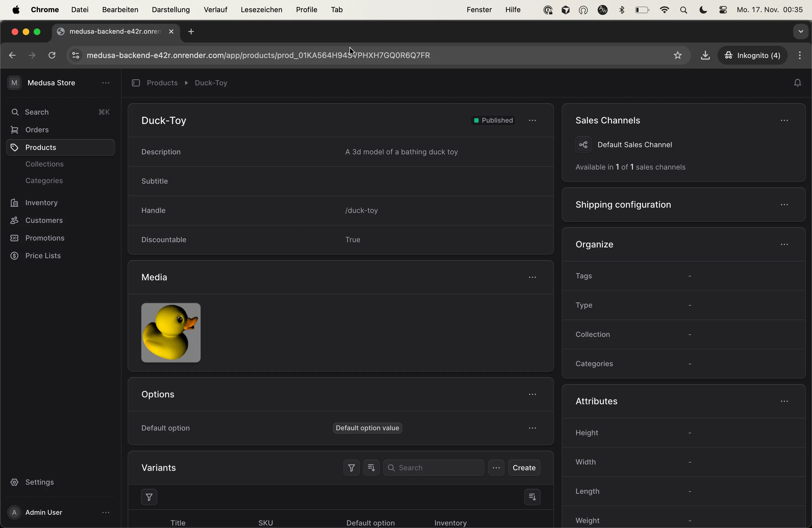Collapse the sidebar using the panel toggle
Viewport: 812px width, 528px height.
136,83
